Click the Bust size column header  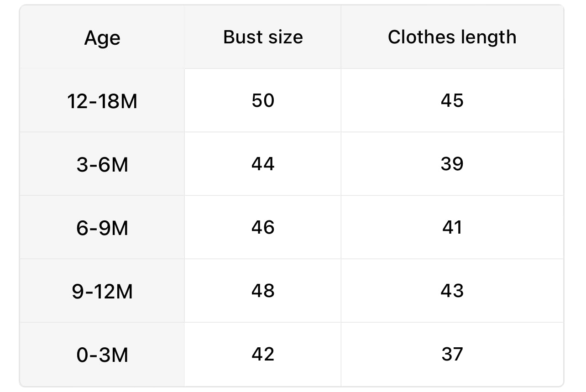pos(263,37)
